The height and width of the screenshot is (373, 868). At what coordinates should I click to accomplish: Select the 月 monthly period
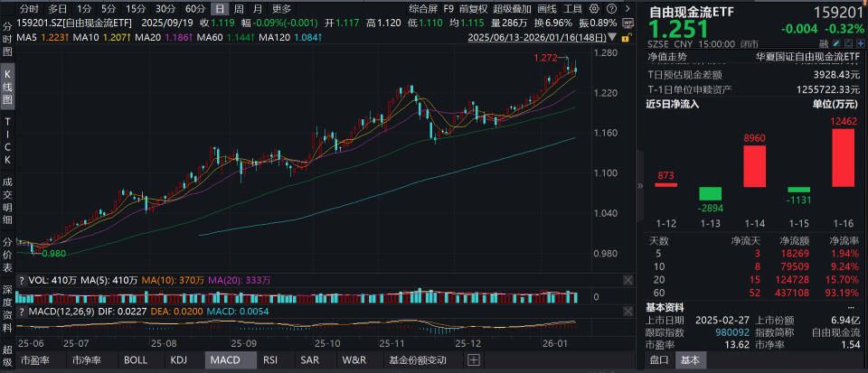[x=258, y=9]
